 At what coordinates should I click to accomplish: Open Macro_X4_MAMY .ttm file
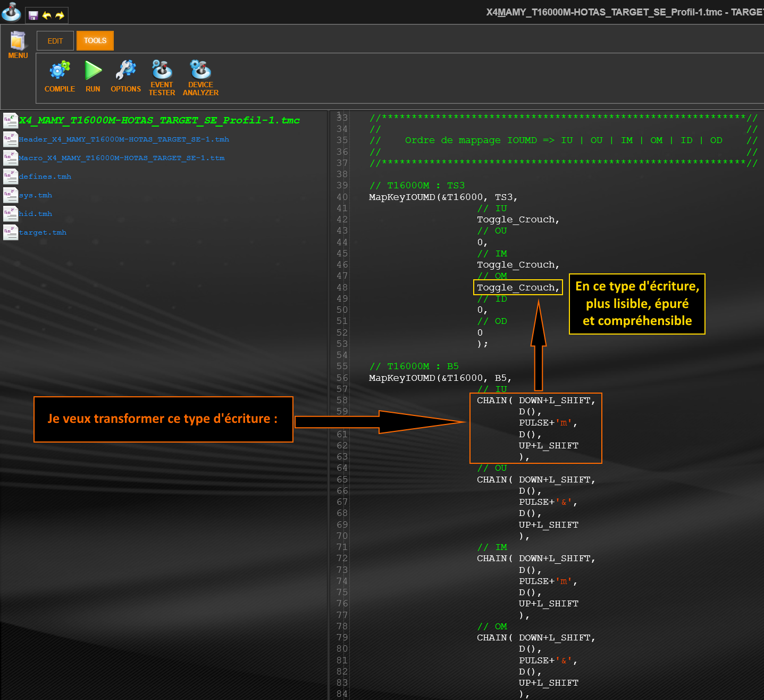tap(122, 158)
